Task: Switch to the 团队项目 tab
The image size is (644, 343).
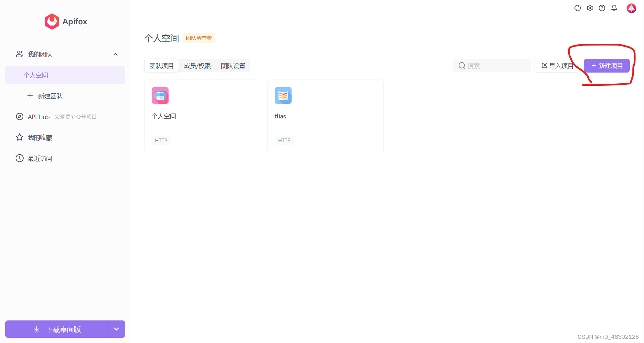Action: point(162,66)
